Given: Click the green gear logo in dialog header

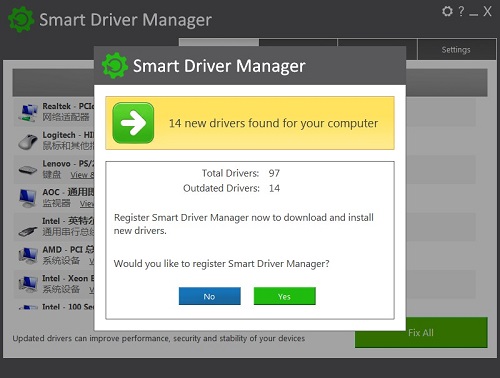Looking at the screenshot, I should click(115, 65).
